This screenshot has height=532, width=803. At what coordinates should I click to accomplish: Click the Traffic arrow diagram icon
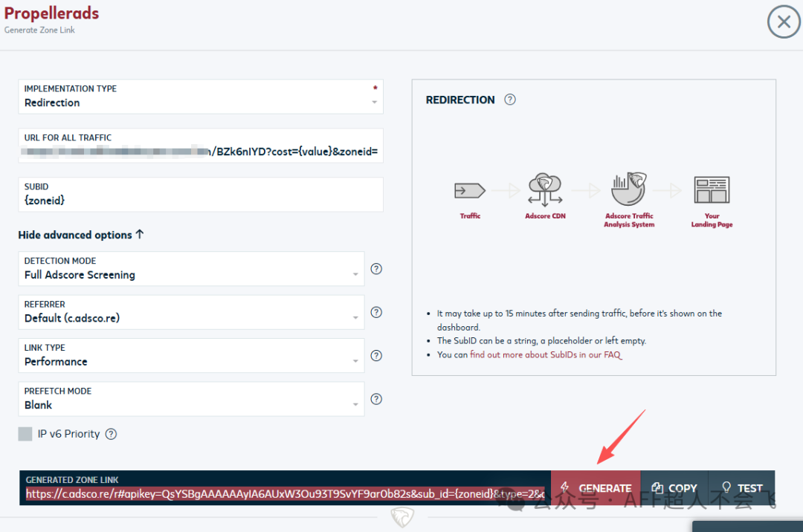[x=470, y=191]
